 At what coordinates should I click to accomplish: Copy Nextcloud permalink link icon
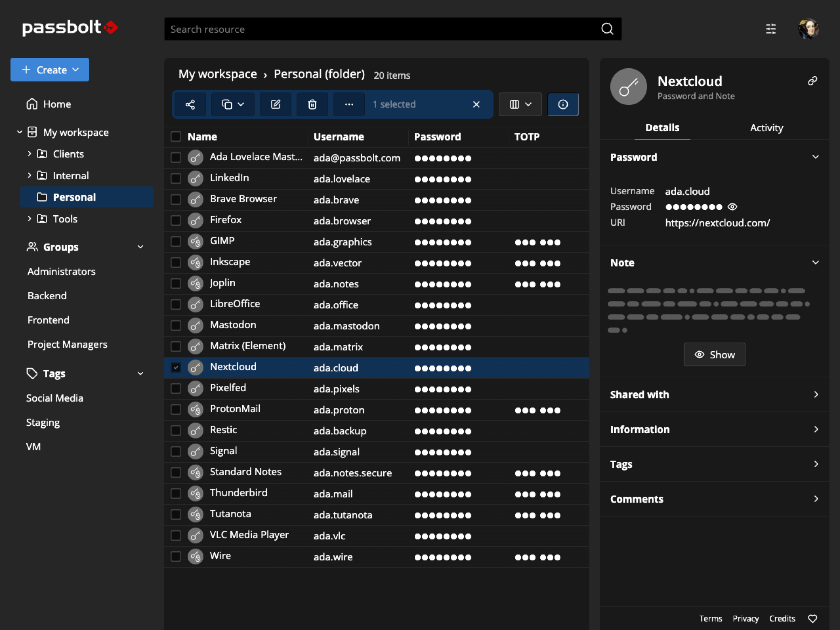(x=812, y=80)
